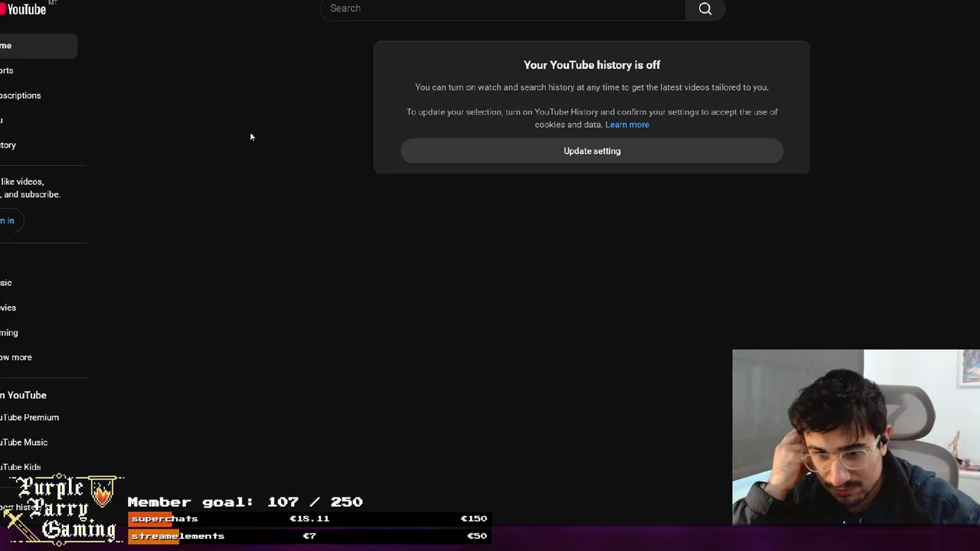Click the Purple Parry Gaming logo

tap(63, 509)
